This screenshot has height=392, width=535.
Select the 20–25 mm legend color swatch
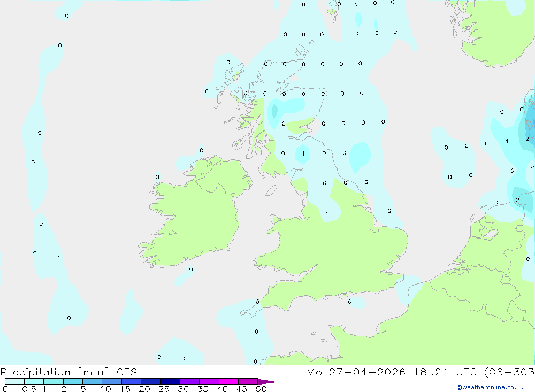[151, 381]
